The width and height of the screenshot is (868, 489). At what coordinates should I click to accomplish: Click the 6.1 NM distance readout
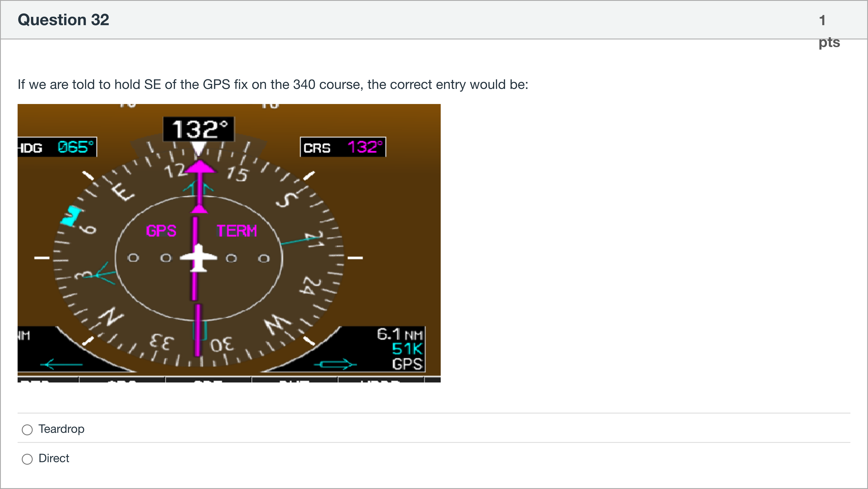coord(399,334)
